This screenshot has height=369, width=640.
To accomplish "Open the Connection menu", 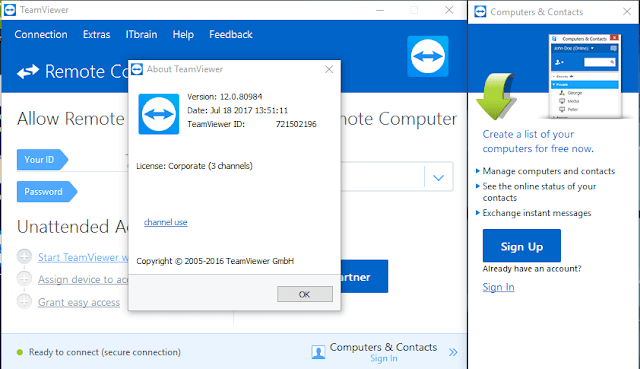I will coord(41,35).
